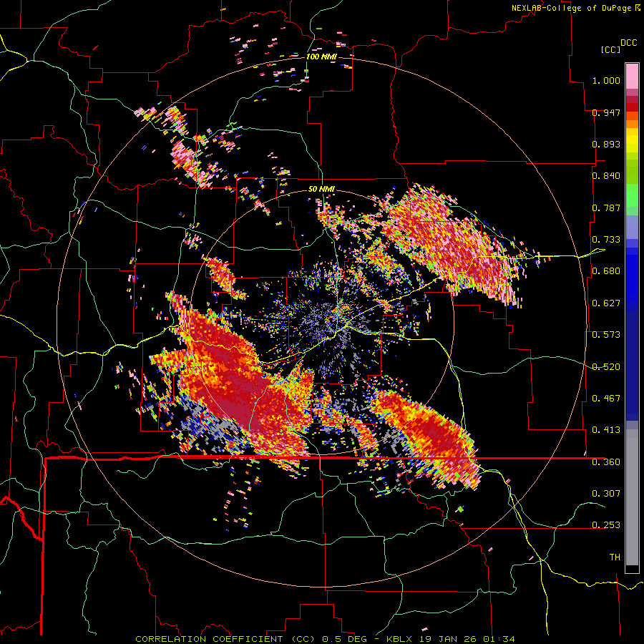The image size is (644, 644).
Task: Click the pink top segment of color bar
Action: [x=632, y=76]
